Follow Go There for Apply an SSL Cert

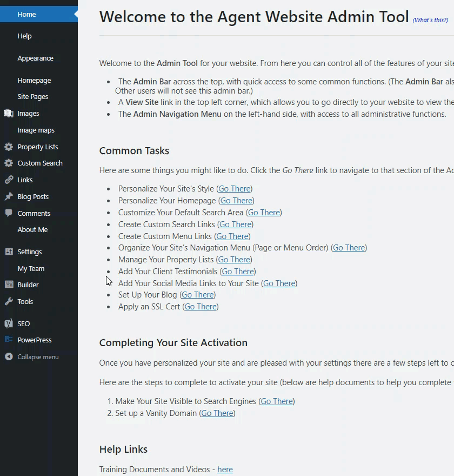[x=201, y=307]
